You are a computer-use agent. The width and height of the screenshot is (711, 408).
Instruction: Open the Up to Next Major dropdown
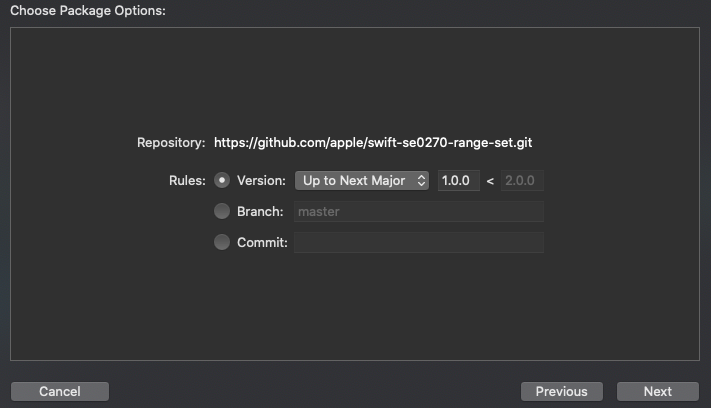click(x=362, y=180)
